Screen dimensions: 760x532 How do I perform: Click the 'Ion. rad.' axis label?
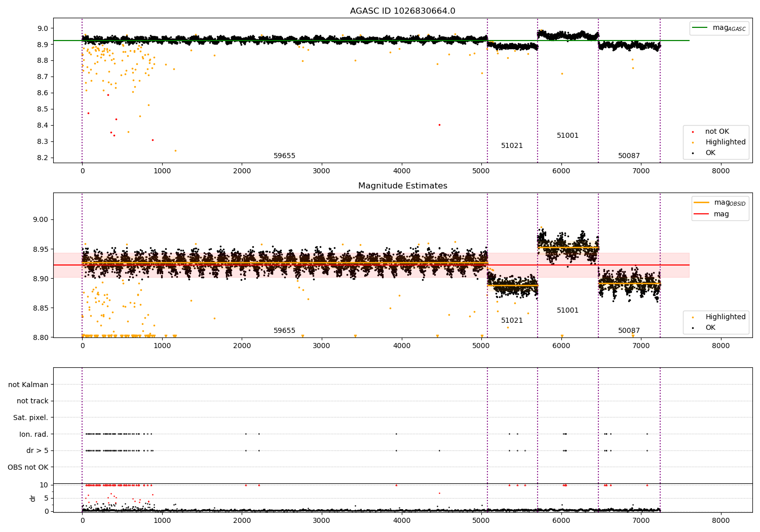[34, 434]
